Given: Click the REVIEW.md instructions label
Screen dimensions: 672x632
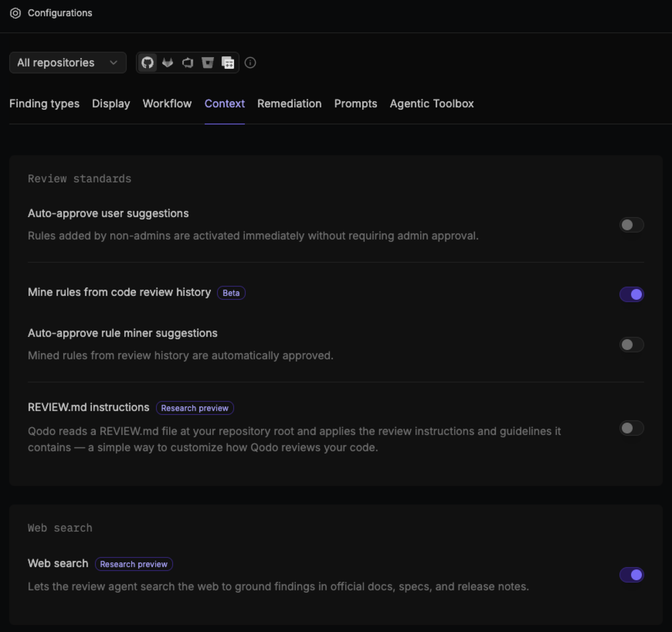Looking at the screenshot, I should click(x=88, y=407).
